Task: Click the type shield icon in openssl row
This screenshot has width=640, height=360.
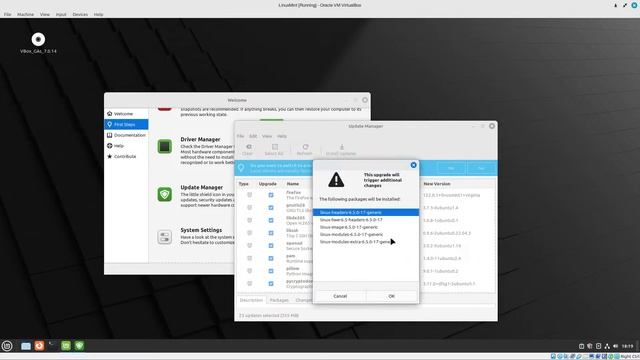Action: coord(249,246)
